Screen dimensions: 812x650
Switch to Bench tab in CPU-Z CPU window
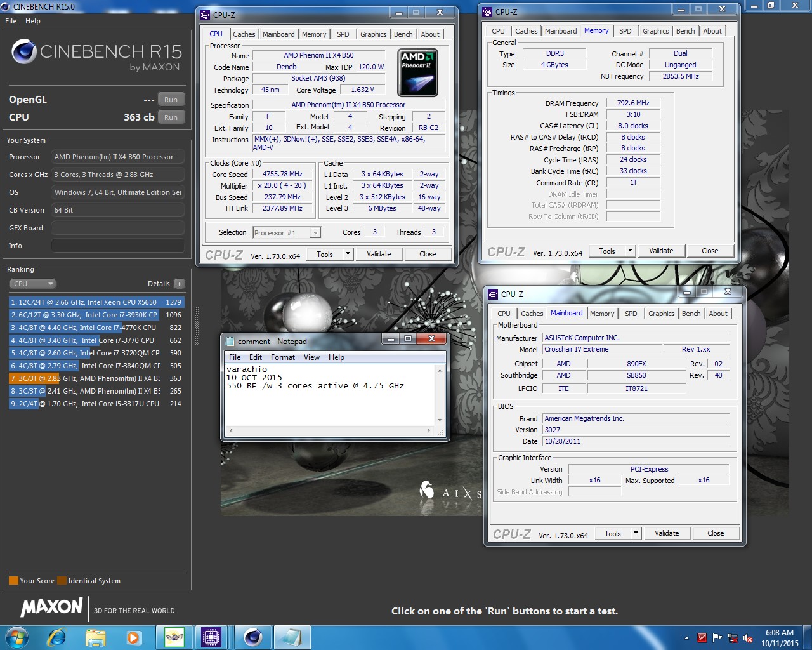403,34
